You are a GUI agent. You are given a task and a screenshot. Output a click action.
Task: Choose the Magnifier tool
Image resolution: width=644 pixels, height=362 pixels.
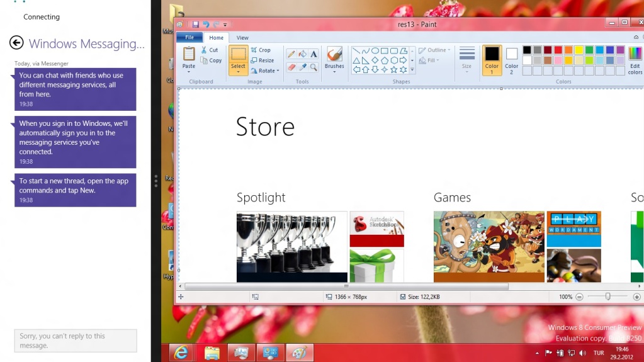point(314,67)
